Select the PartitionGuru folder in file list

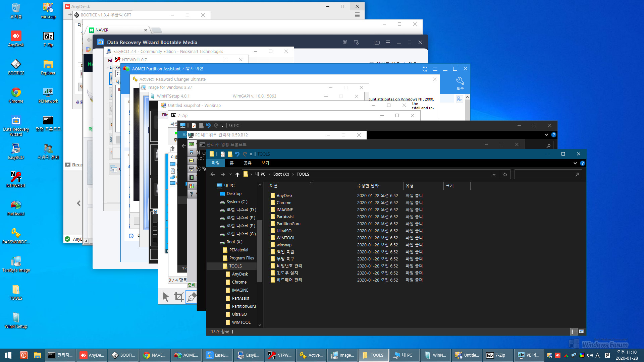click(288, 224)
